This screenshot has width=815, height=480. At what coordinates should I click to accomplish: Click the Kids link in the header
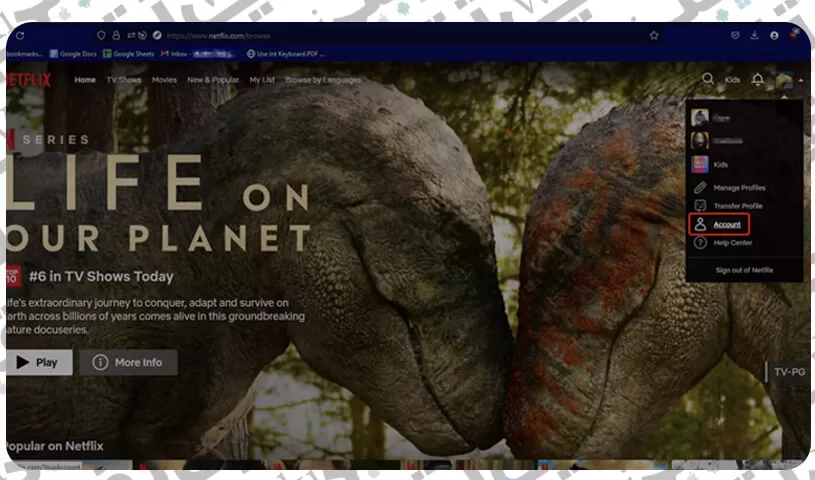coord(732,80)
